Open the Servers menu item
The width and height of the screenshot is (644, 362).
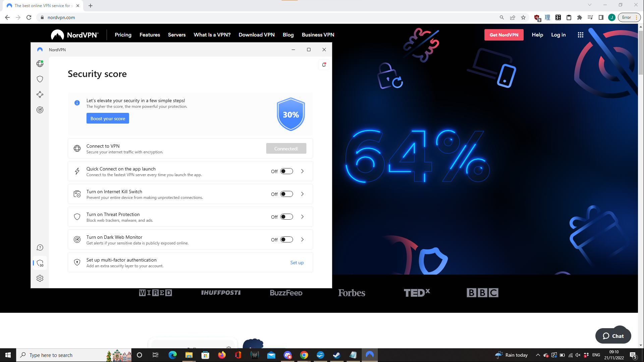177,35
